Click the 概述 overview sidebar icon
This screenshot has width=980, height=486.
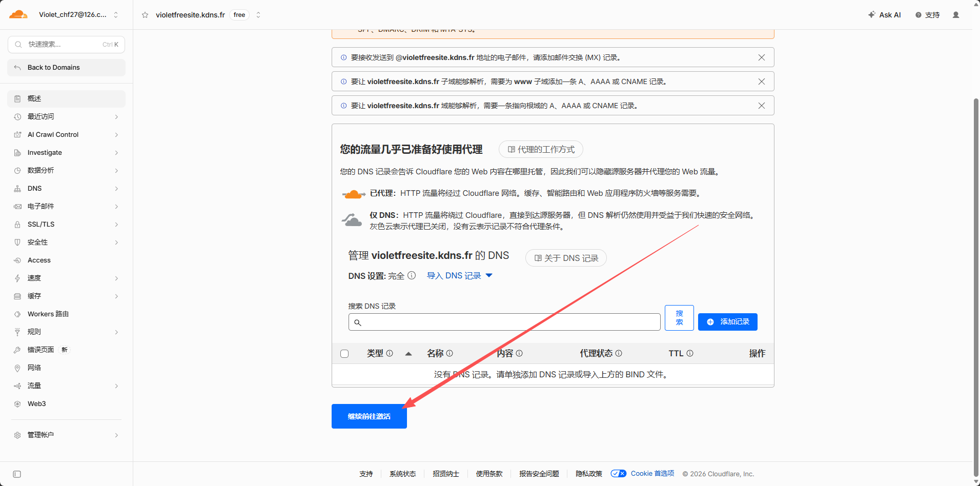point(17,98)
